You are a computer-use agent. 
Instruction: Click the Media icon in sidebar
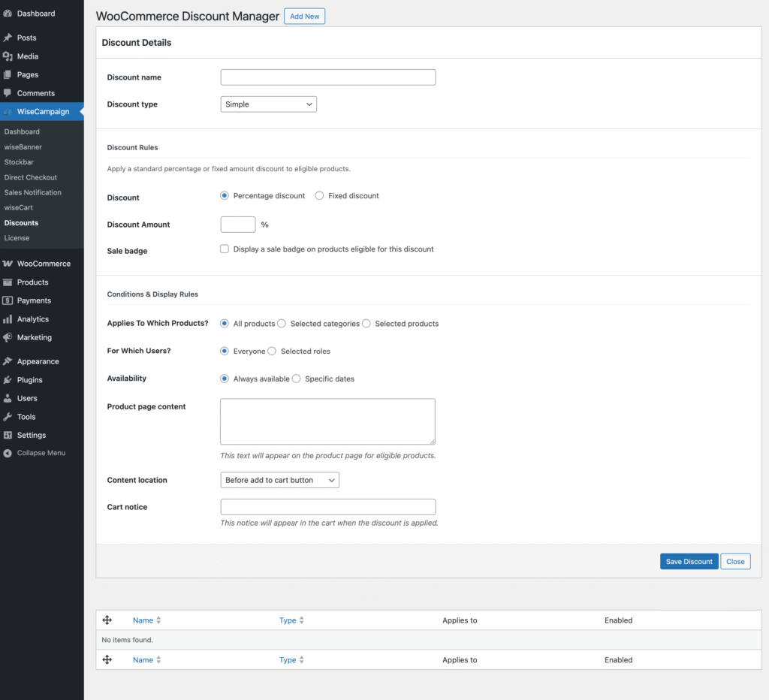pos(8,56)
